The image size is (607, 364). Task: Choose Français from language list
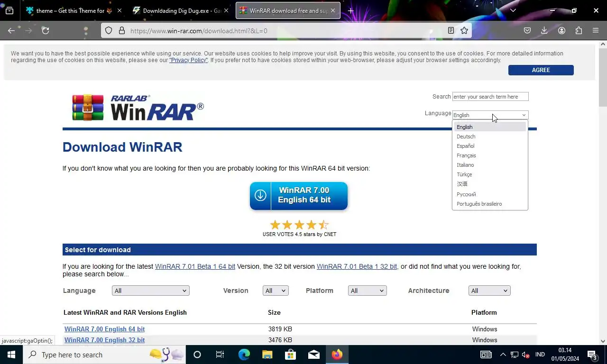(490, 155)
